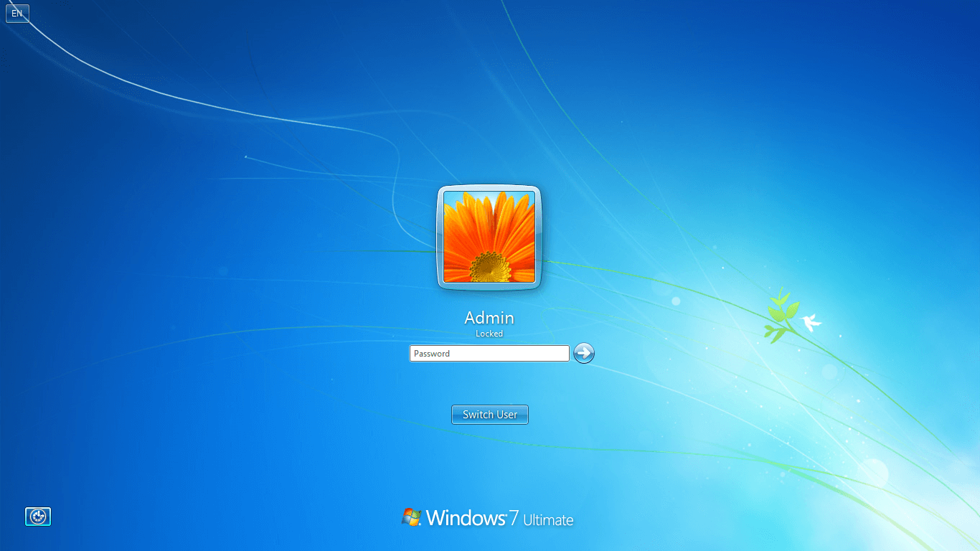Image resolution: width=980 pixels, height=551 pixels.
Task: Click the yellow center of the flower picture
Action: [x=491, y=268]
